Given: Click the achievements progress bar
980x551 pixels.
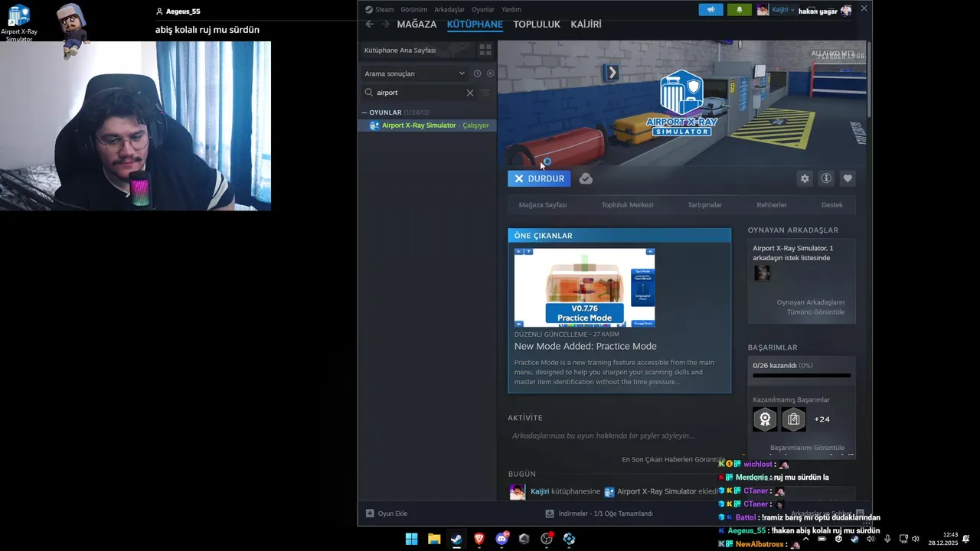Looking at the screenshot, I should point(802,376).
